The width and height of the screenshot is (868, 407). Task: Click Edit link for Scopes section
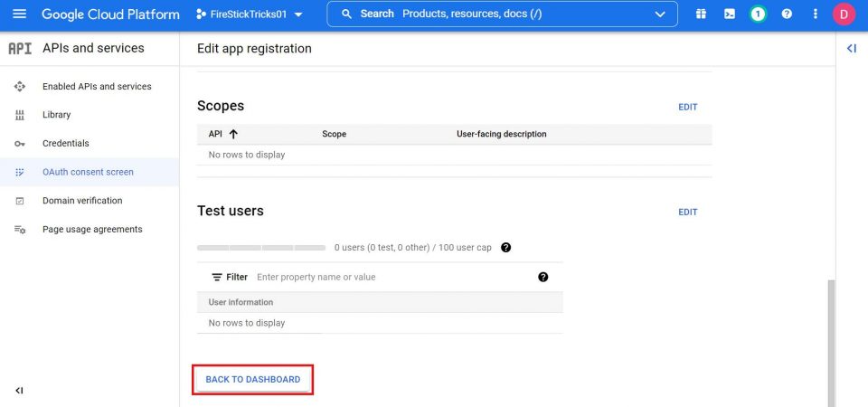[x=688, y=107]
